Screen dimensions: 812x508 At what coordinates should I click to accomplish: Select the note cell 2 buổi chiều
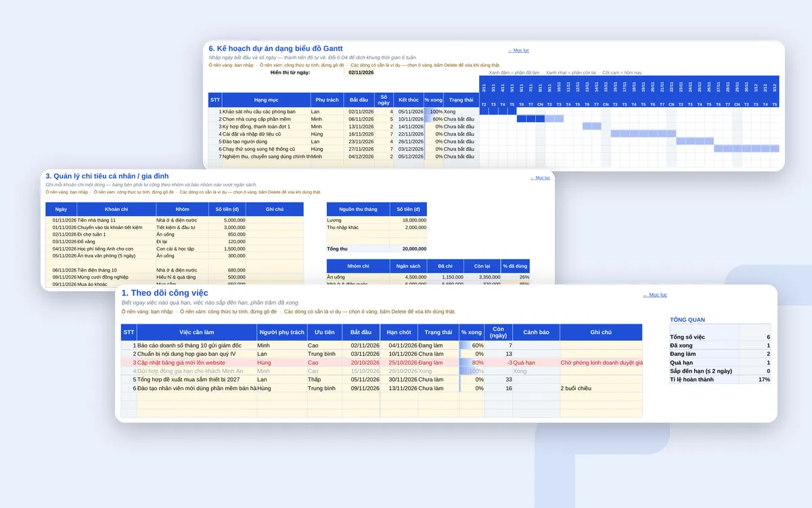pos(601,388)
